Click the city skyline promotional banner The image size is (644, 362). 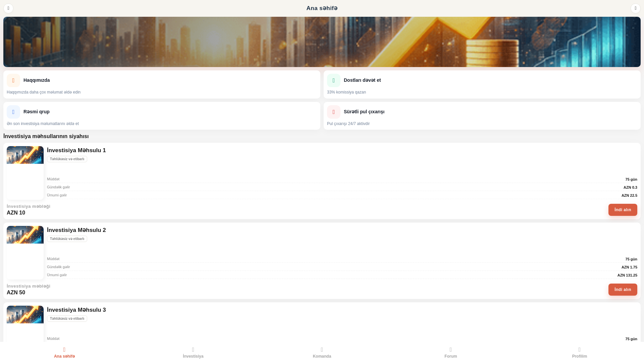(322, 42)
